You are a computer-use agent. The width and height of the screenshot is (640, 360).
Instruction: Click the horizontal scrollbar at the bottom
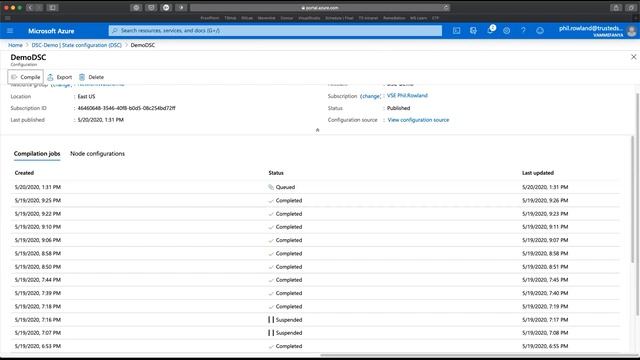click(478, 355)
